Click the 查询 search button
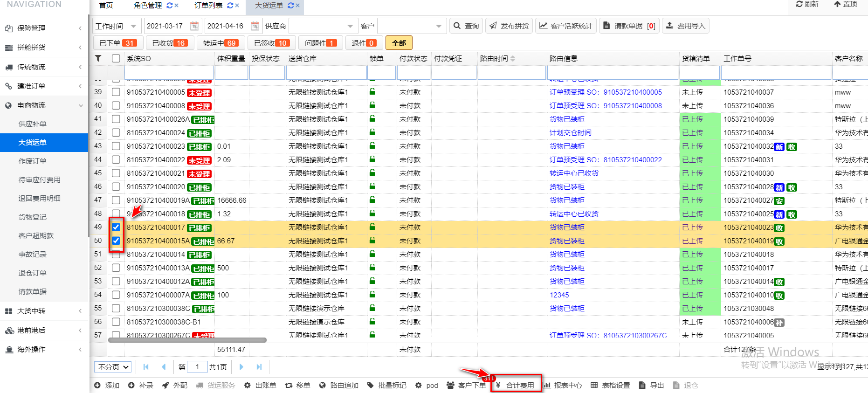The image size is (868, 393). [x=466, y=26]
